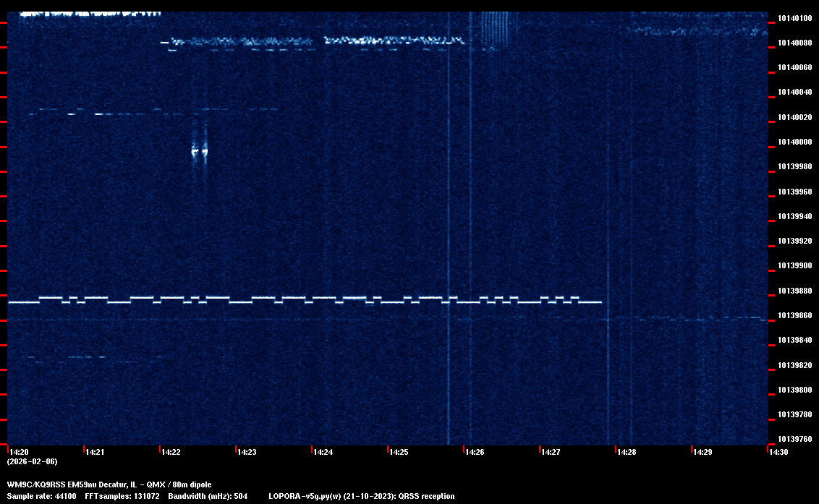
Task: Click the 10139760 frequency label
Action: [x=794, y=440]
